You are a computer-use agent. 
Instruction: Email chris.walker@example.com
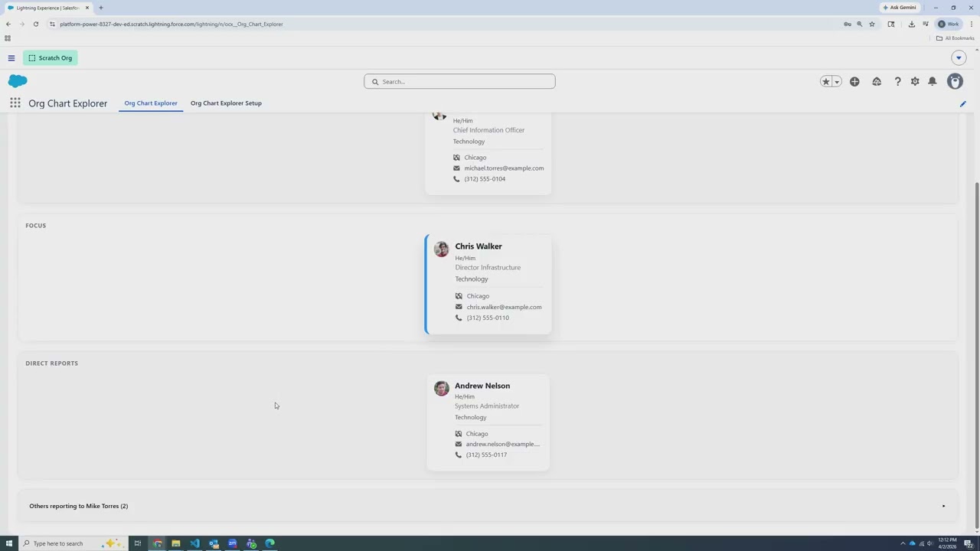tap(504, 307)
